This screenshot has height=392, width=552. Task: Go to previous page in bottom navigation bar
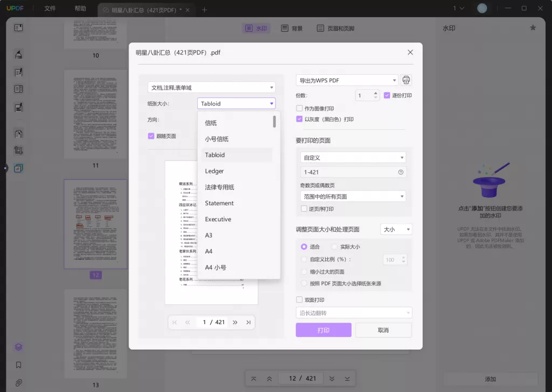[x=269, y=379]
